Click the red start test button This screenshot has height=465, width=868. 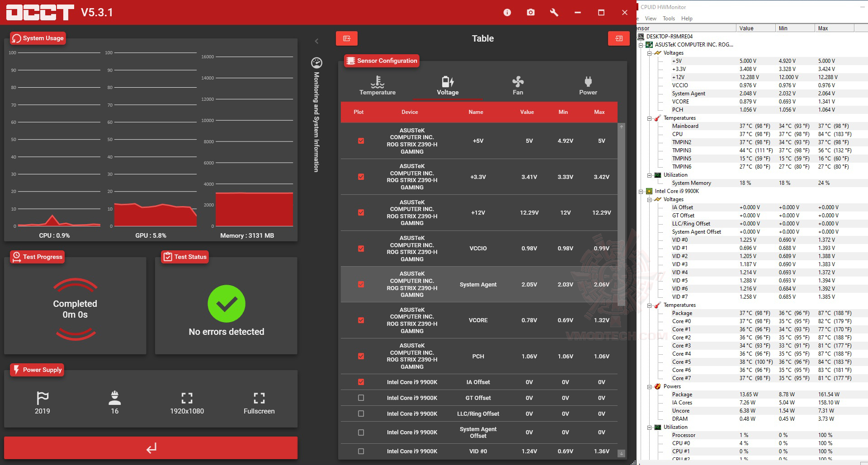(x=151, y=448)
